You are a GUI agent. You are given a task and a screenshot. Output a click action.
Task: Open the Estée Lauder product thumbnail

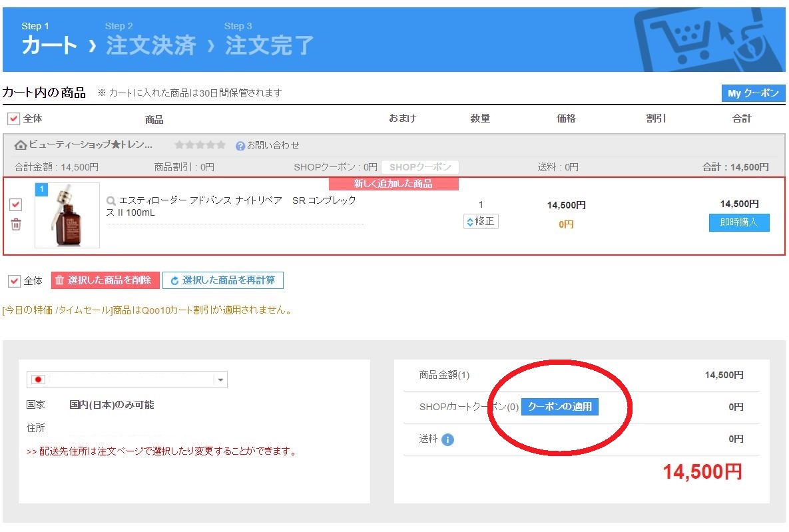pyautogui.click(x=67, y=215)
